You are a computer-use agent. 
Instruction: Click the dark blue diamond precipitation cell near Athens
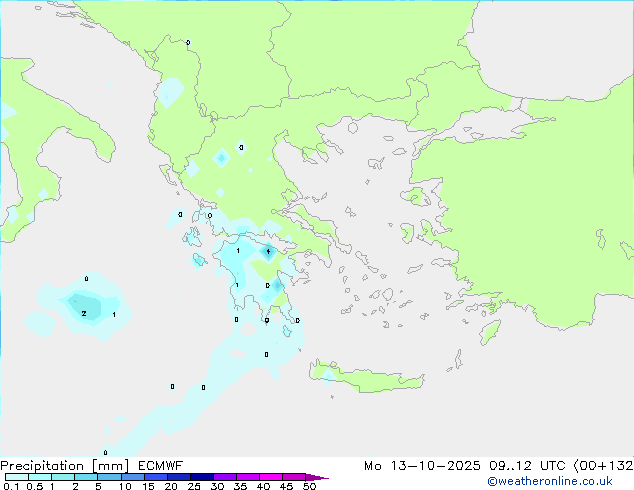[x=268, y=252]
